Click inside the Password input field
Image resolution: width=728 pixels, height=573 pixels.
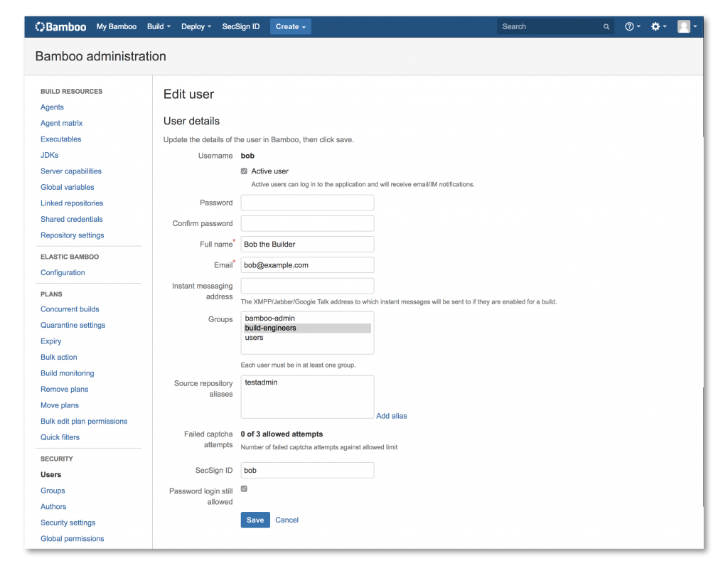tap(307, 203)
